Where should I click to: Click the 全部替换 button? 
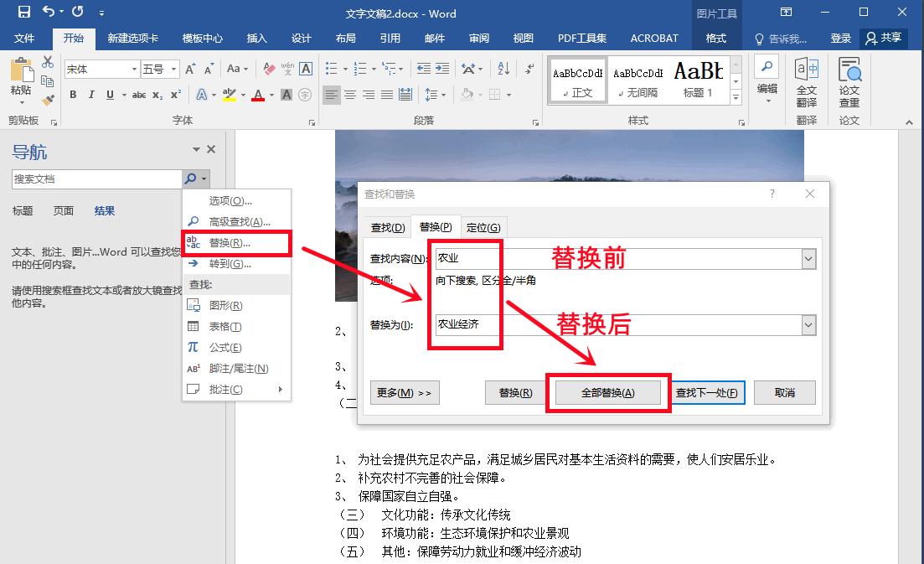point(608,392)
